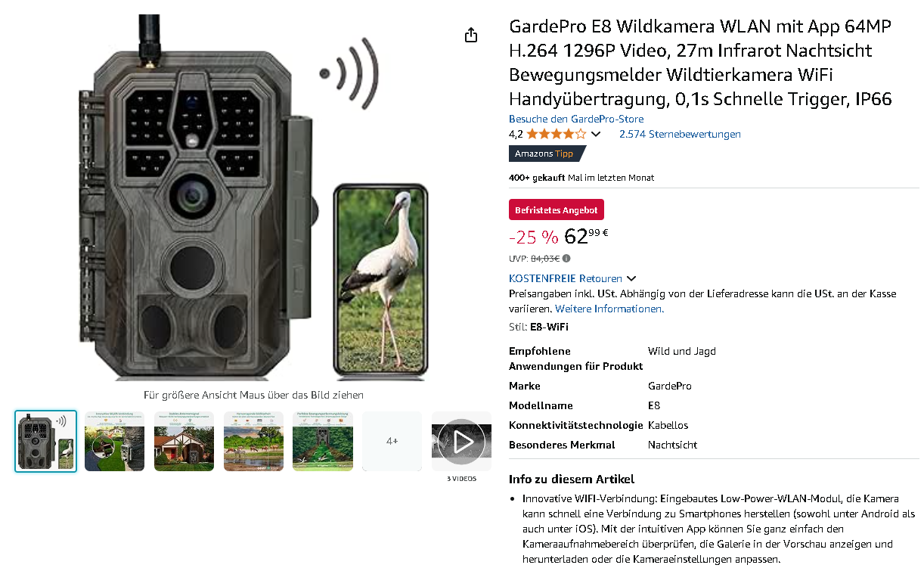924x568 pixels.
Task: Expand KOSTENFREIE Retouren details
Action: click(x=631, y=279)
